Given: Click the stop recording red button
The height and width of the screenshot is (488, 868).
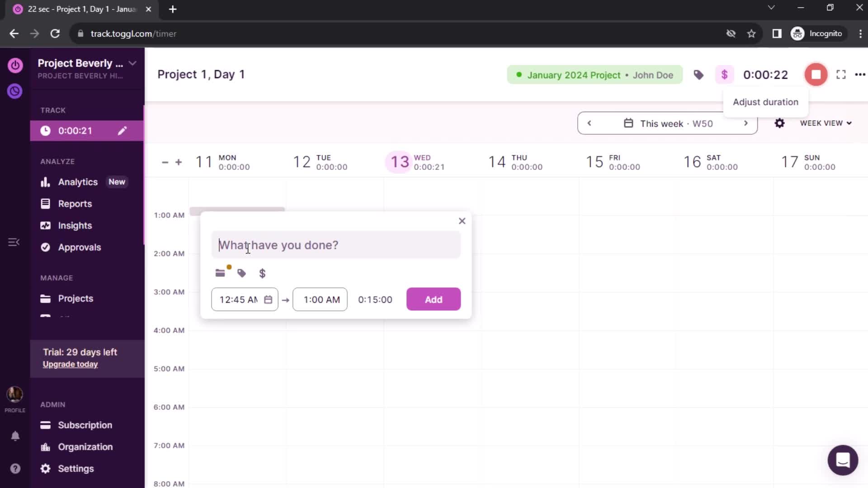Looking at the screenshot, I should click(x=815, y=75).
